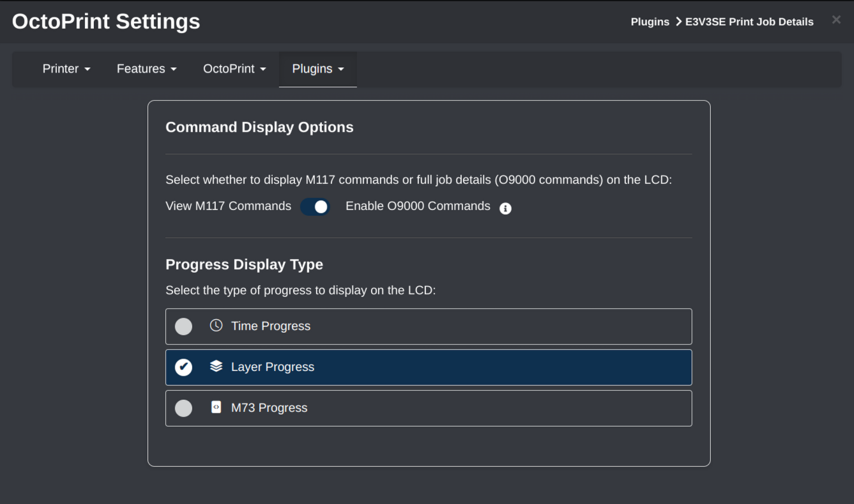Select the checked Layer Progress radio button
854x504 pixels.
click(x=183, y=367)
